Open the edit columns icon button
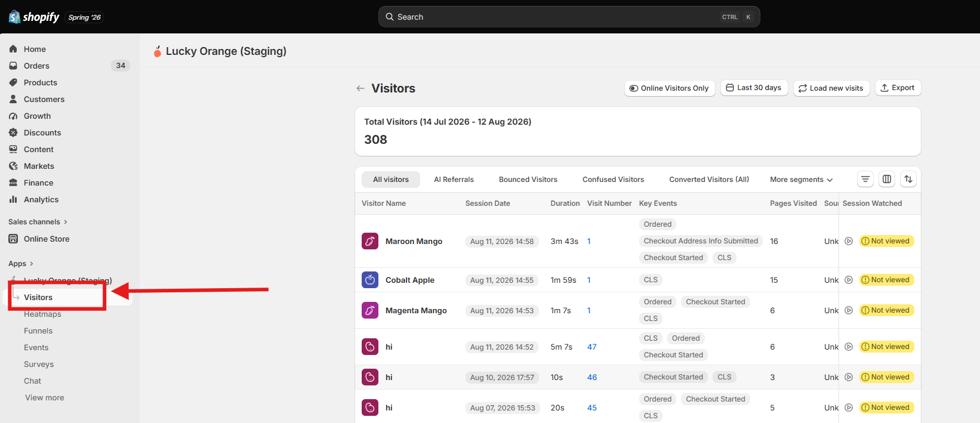Image resolution: width=980 pixels, height=423 pixels. pyautogui.click(x=887, y=179)
